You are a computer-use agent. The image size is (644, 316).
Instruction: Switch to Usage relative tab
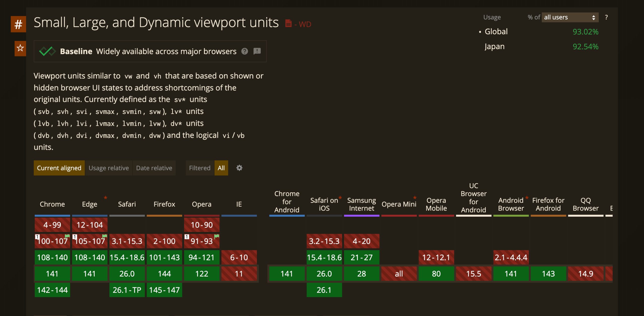click(x=109, y=168)
